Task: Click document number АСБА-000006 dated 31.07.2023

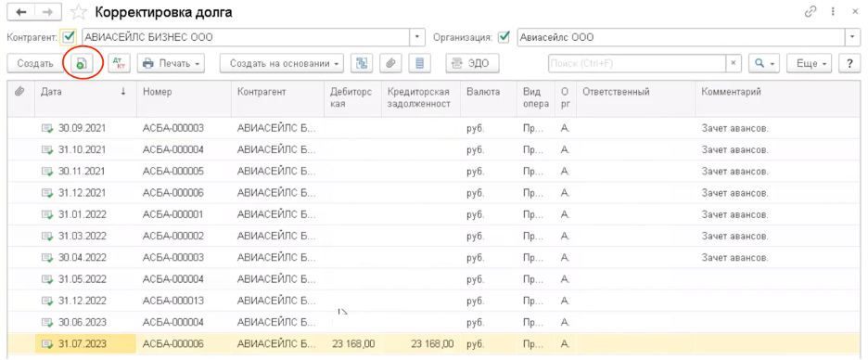Action: point(173,344)
